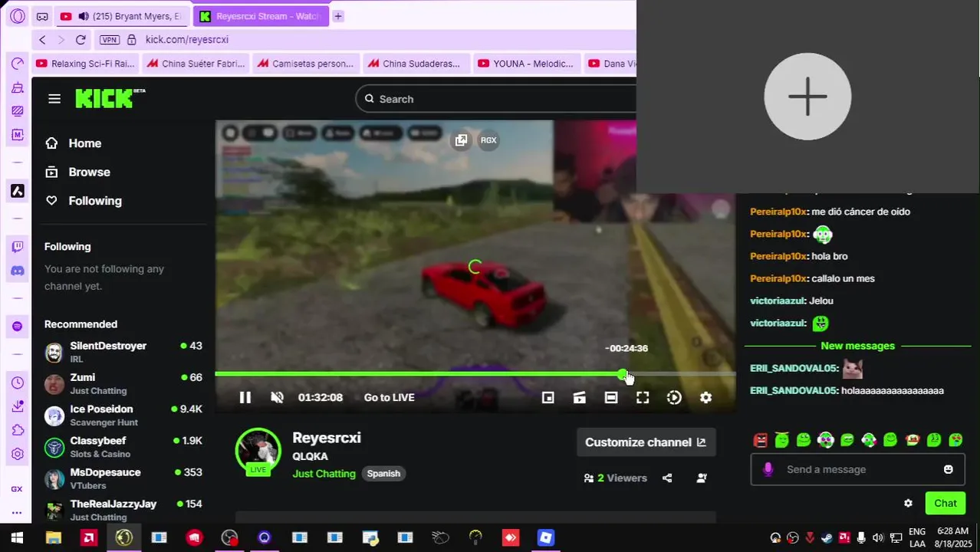Viewport: 980px width, 552px height.
Task: Open Opera sidebar settings gear
Action: click(x=18, y=454)
